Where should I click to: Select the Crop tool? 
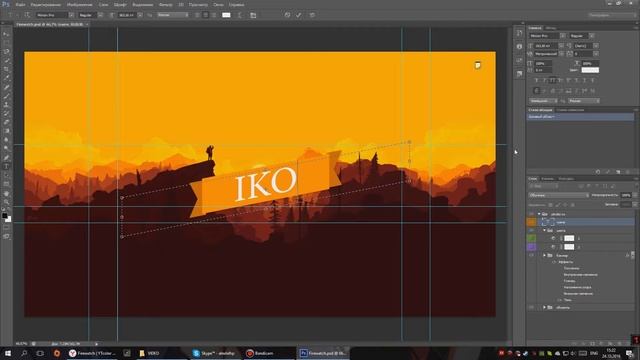click(6, 69)
